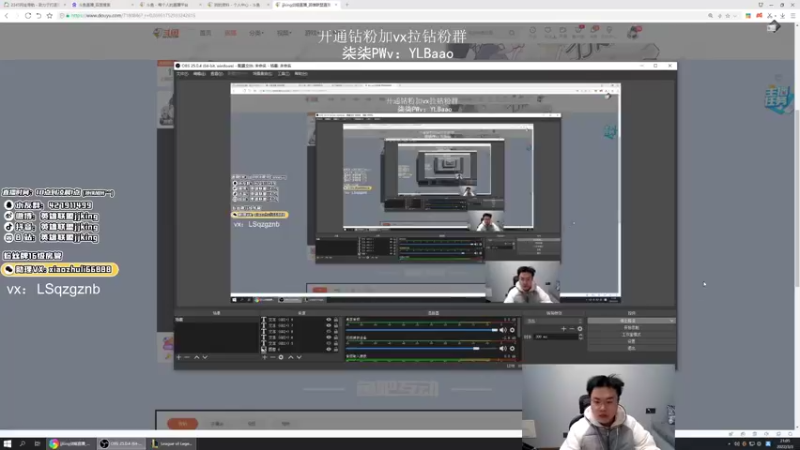The height and width of the screenshot is (450, 800).
Task: Open OBS 编辑 Edit menu
Action: [199, 74]
